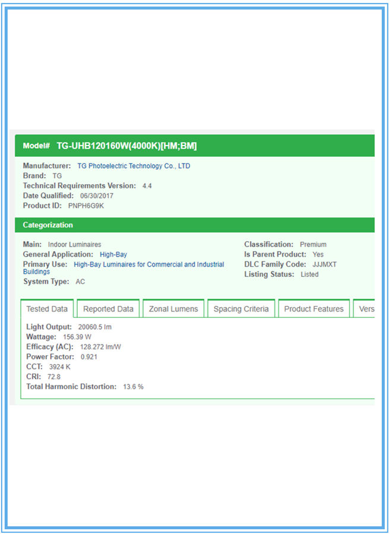The image size is (392, 534).
Task: Click the System Type value AC
Action: (80, 282)
